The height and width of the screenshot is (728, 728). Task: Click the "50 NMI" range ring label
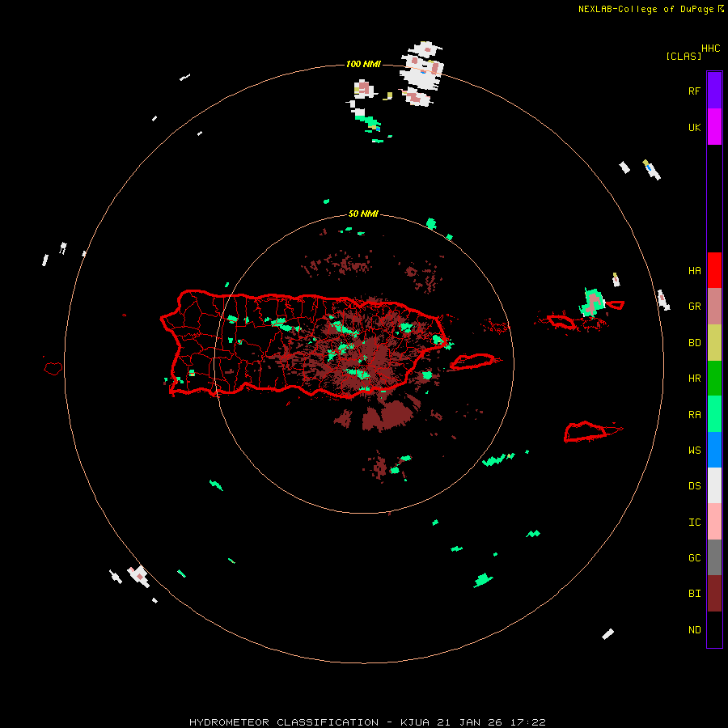coord(363,214)
